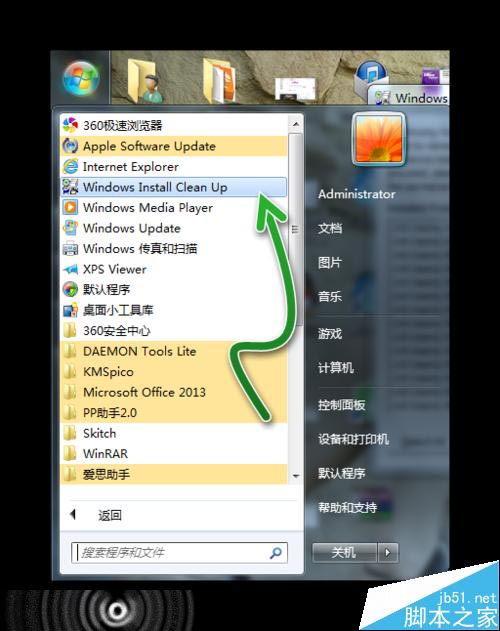The image size is (500, 631).
Task: Click 返回 to go back
Action: point(110,515)
